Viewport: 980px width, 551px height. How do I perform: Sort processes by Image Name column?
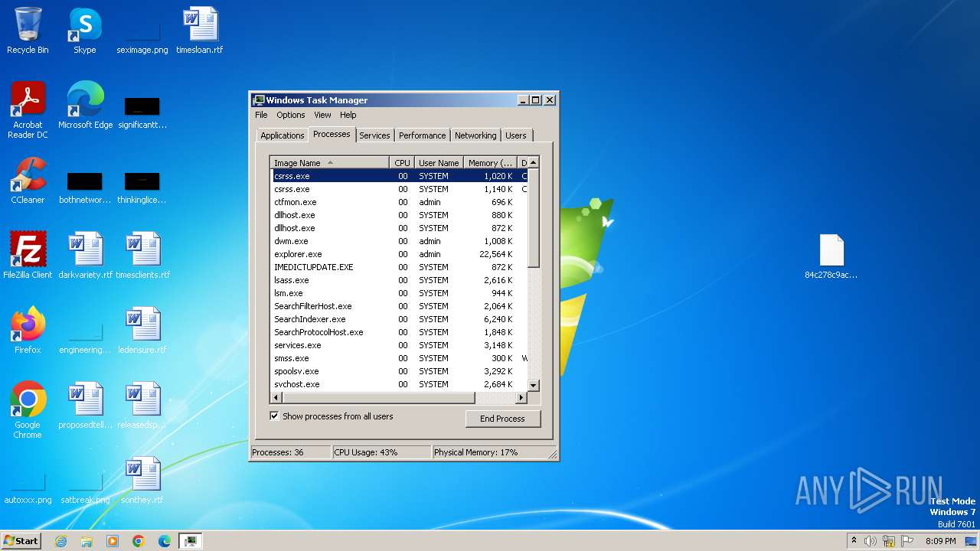329,162
